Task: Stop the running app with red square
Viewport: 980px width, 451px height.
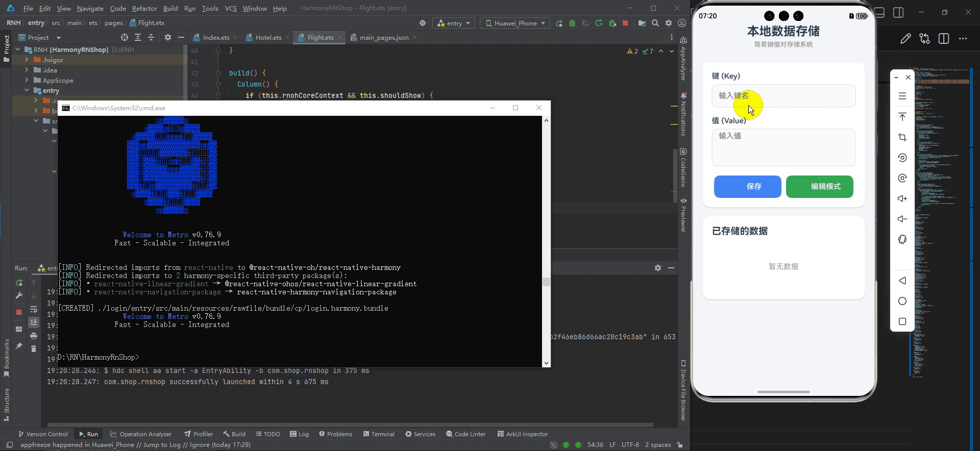Action: pos(625,23)
